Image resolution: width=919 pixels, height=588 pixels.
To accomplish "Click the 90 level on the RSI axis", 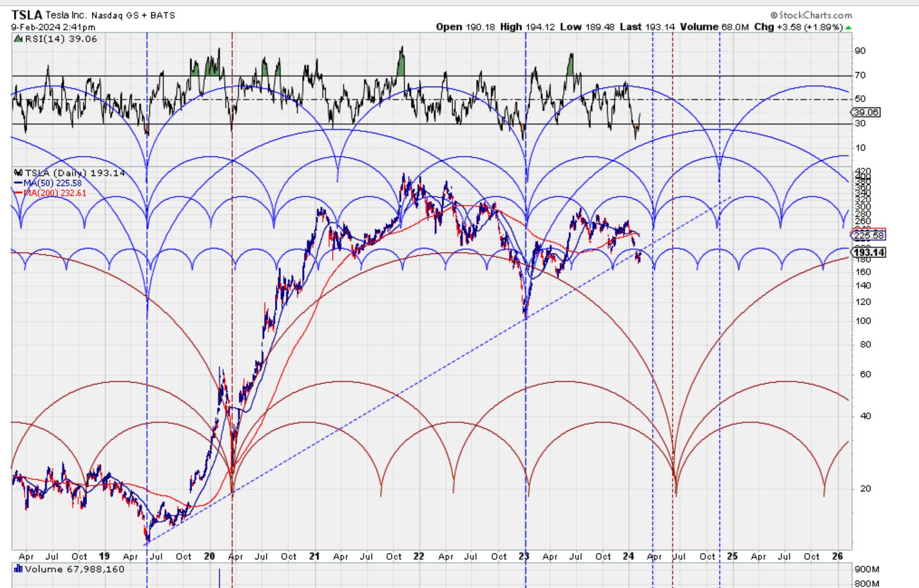I will click(x=860, y=51).
